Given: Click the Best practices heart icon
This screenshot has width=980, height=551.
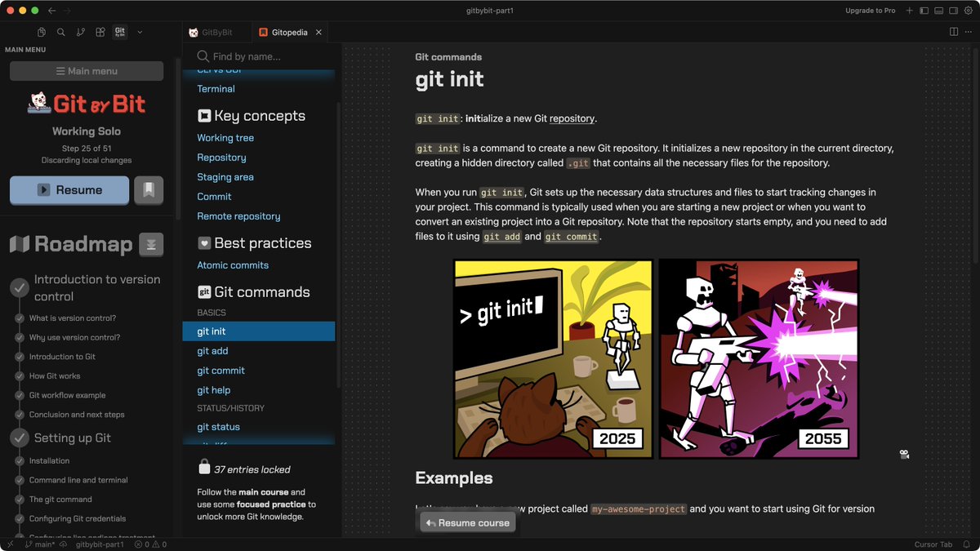Looking at the screenshot, I should pyautogui.click(x=204, y=243).
